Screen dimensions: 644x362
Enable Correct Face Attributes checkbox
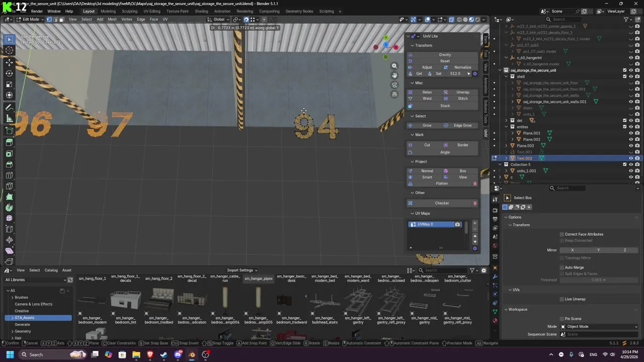562,234
